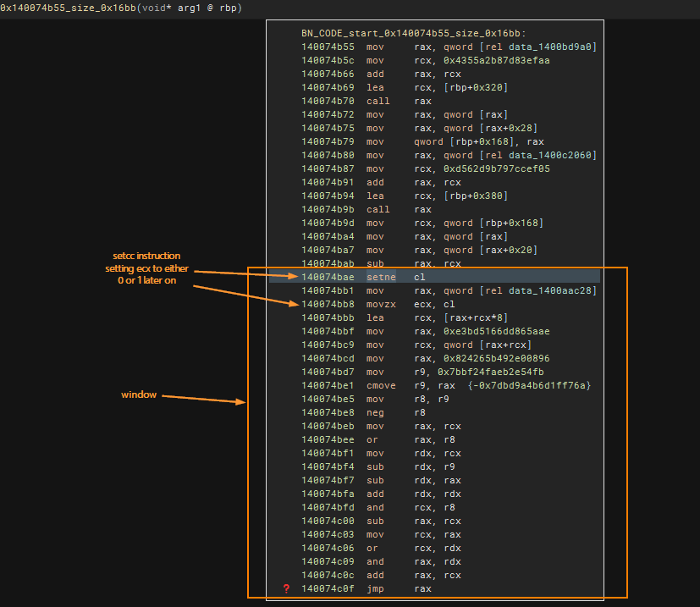Viewport: 700px width, 607px height.
Task: Select the highlighted setne instruction mnemonic
Action: pyautogui.click(x=380, y=277)
